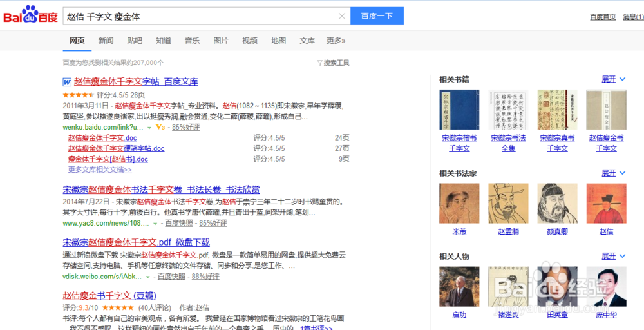The image size is (644, 330).
Task: Click the 米芾 portrait thumbnail
Action: click(x=459, y=204)
